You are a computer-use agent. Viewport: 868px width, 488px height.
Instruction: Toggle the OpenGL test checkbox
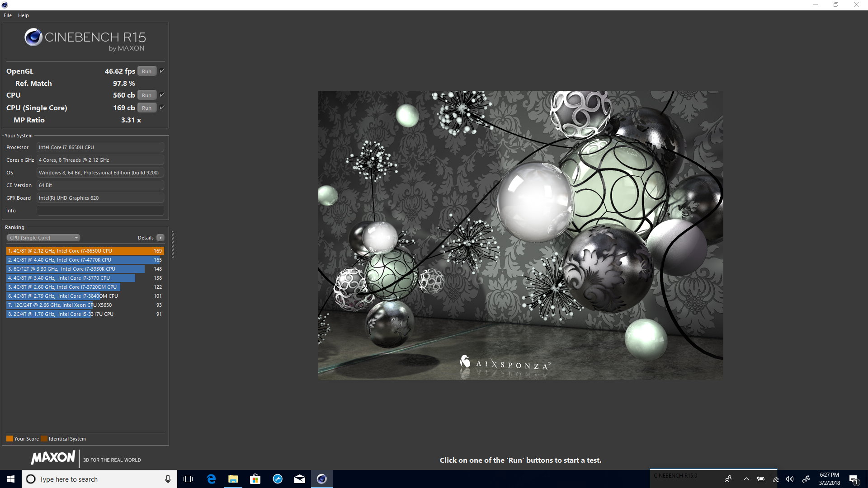[162, 71]
